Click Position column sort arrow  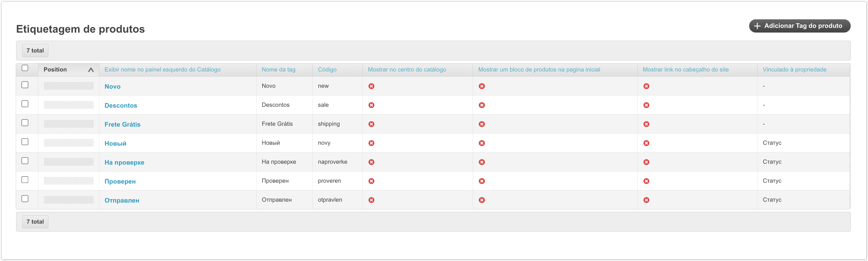pyautogui.click(x=91, y=70)
